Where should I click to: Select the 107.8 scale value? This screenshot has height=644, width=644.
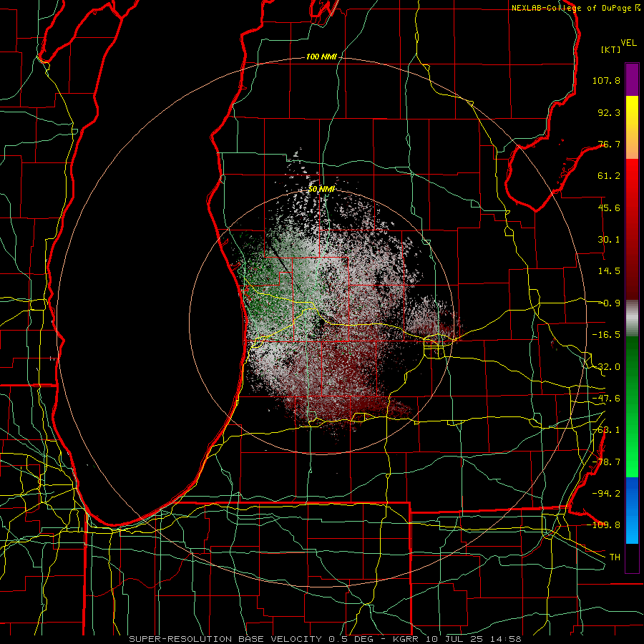click(606, 80)
